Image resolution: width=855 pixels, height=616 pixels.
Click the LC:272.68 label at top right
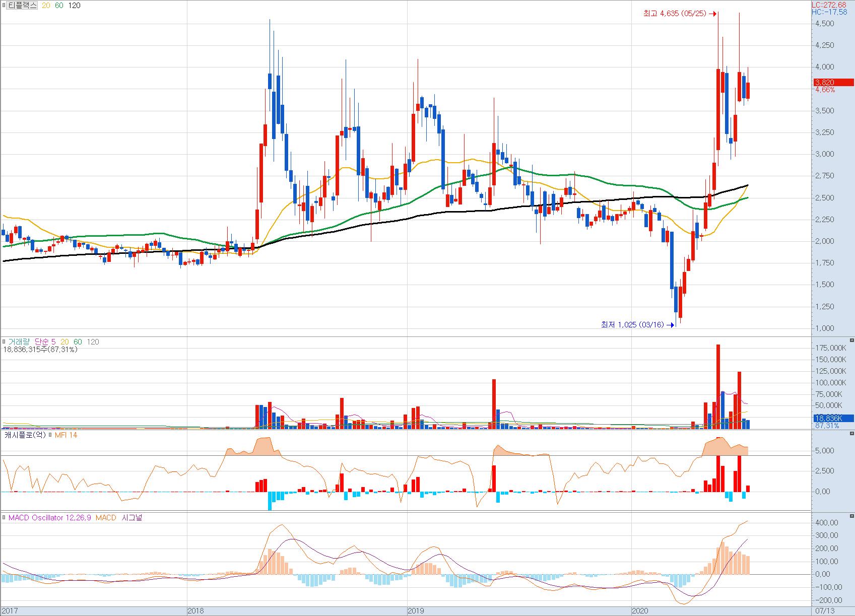[829, 5]
